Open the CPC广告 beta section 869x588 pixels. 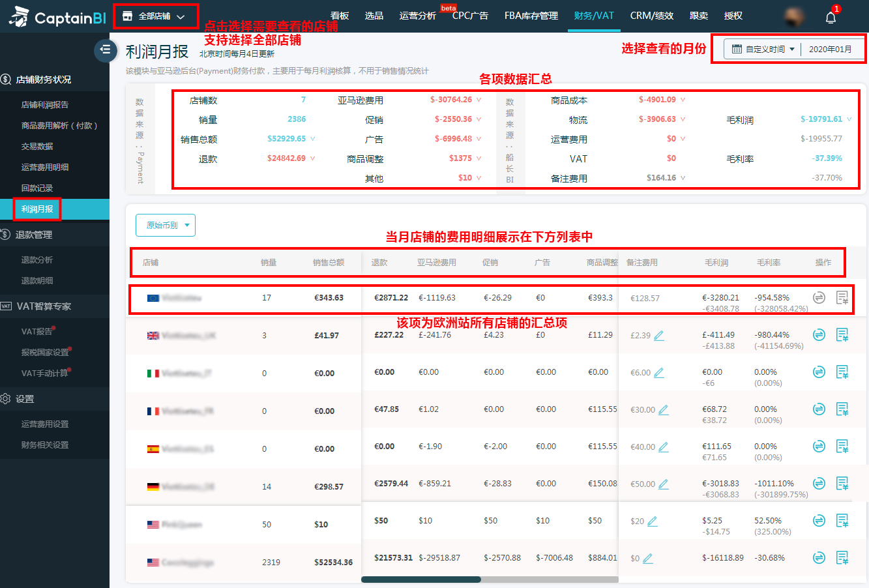point(470,16)
